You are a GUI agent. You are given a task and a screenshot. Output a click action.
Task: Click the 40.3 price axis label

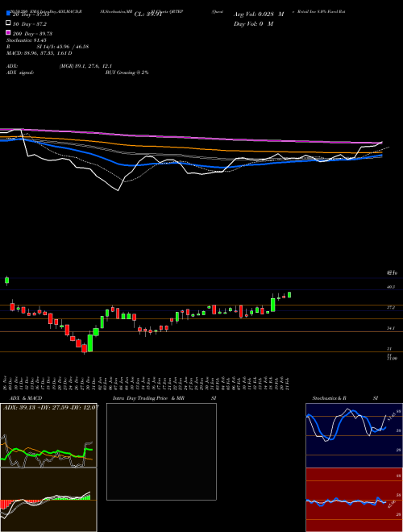tap(391, 287)
